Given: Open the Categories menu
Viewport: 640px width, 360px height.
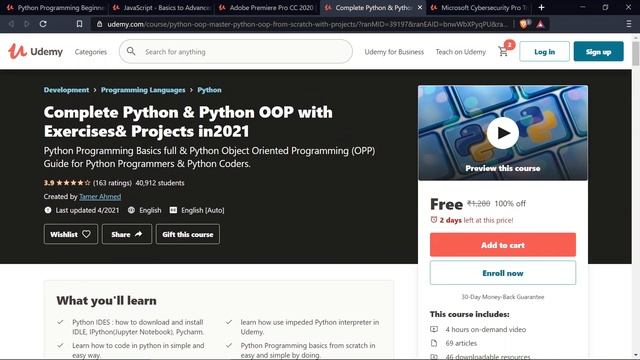Looking at the screenshot, I should pos(91,52).
